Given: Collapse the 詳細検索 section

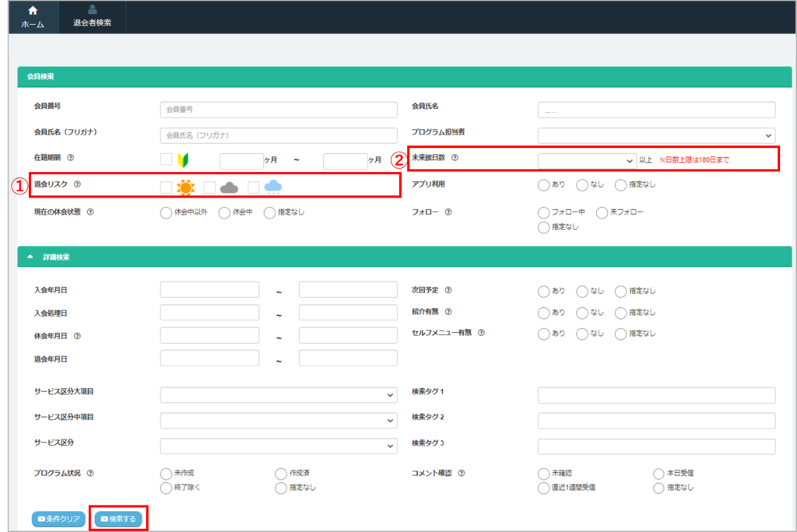Looking at the screenshot, I should click(30, 256).
